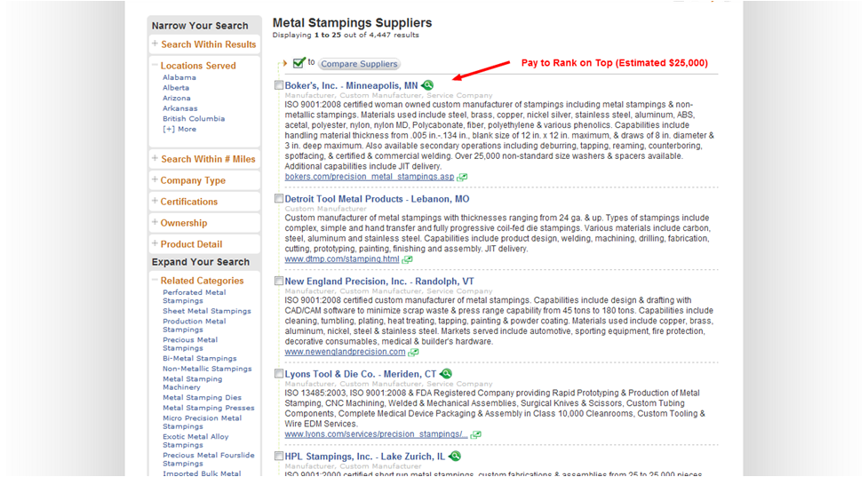This screenshot has height=477, width=868.
Task: Open New England Precision, Inc. - Randolph, VT
Action: (x=379, y=282)
